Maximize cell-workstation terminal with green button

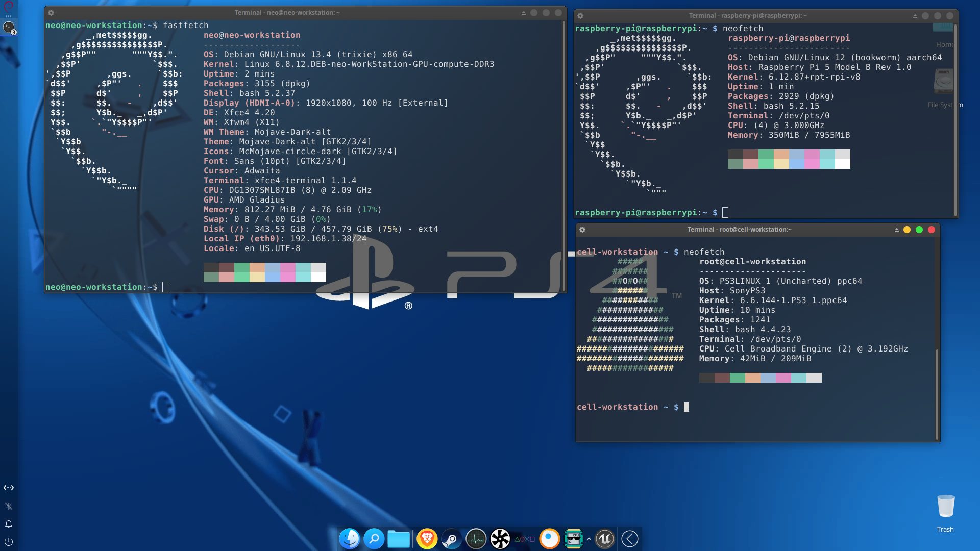pyautogui.click(x=919, y=230)
